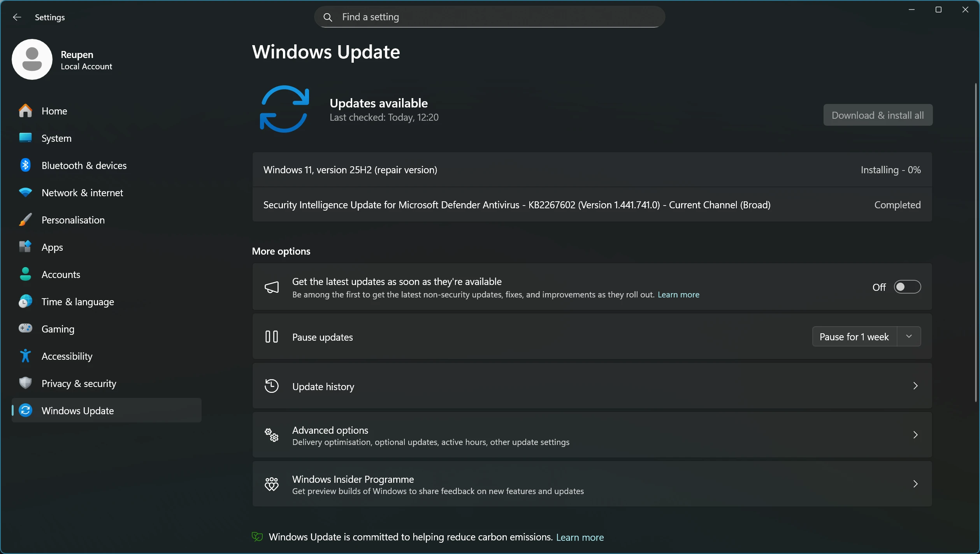The image size is (980, 554).
Task: Select the Apps sidebar icon
Action: (25, 247)
